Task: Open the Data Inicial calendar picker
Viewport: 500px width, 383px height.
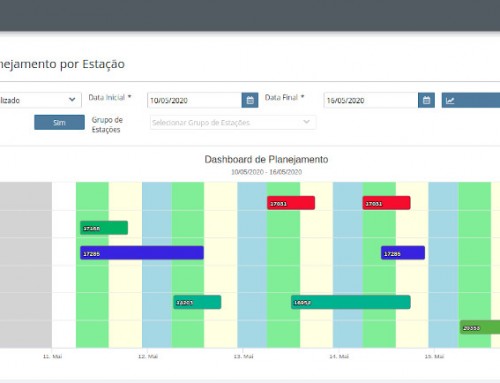Action: (250, 100)
